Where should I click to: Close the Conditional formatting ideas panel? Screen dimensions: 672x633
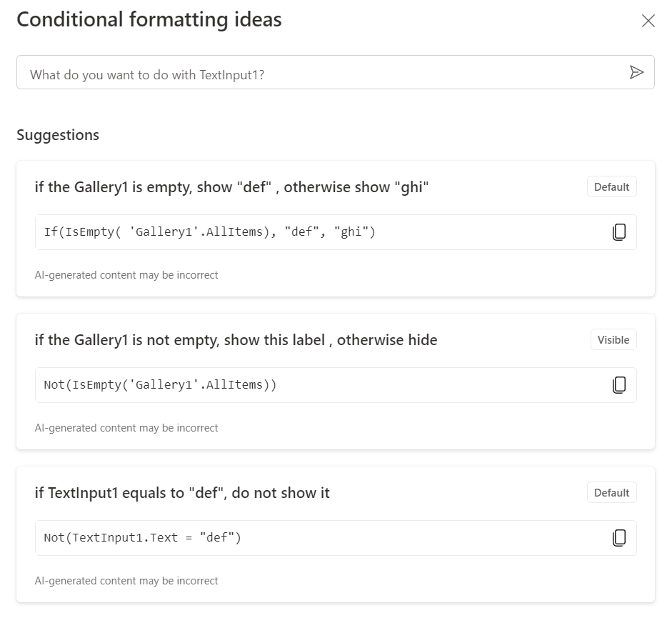pyautogui.click(x=648, y=21)
